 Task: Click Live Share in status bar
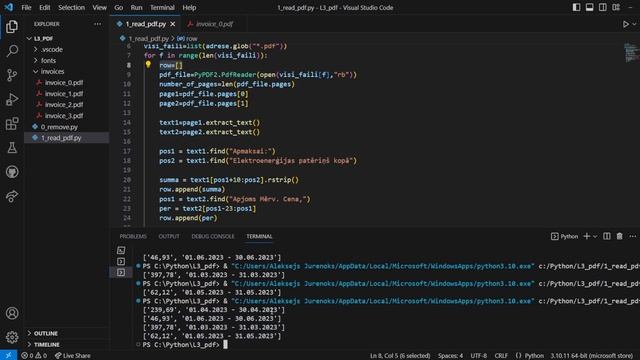73,356
